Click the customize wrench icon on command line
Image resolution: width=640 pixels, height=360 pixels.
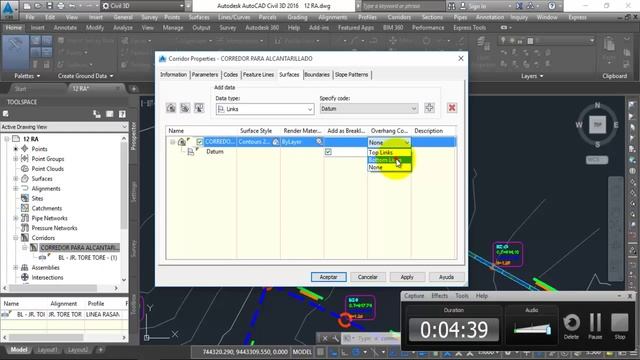tap(336, 338)
